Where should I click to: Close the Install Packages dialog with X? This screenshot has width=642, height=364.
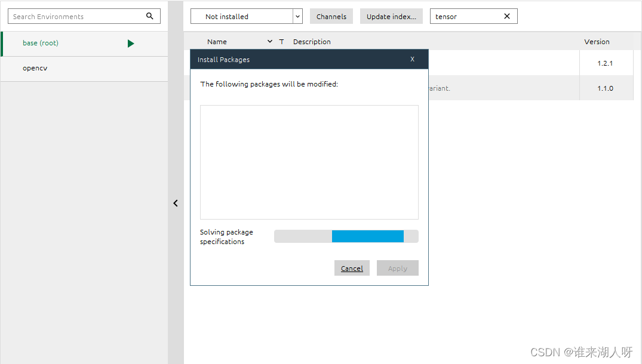pos(412,59)
